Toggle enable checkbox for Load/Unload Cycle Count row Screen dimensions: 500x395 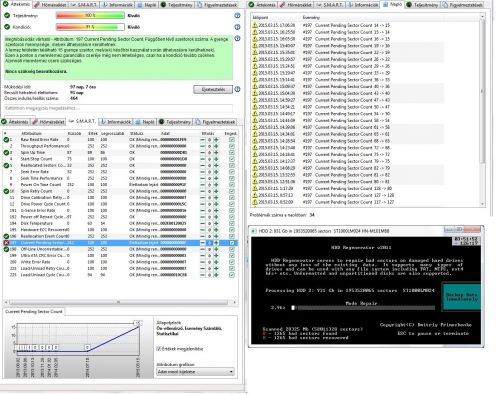232,275
